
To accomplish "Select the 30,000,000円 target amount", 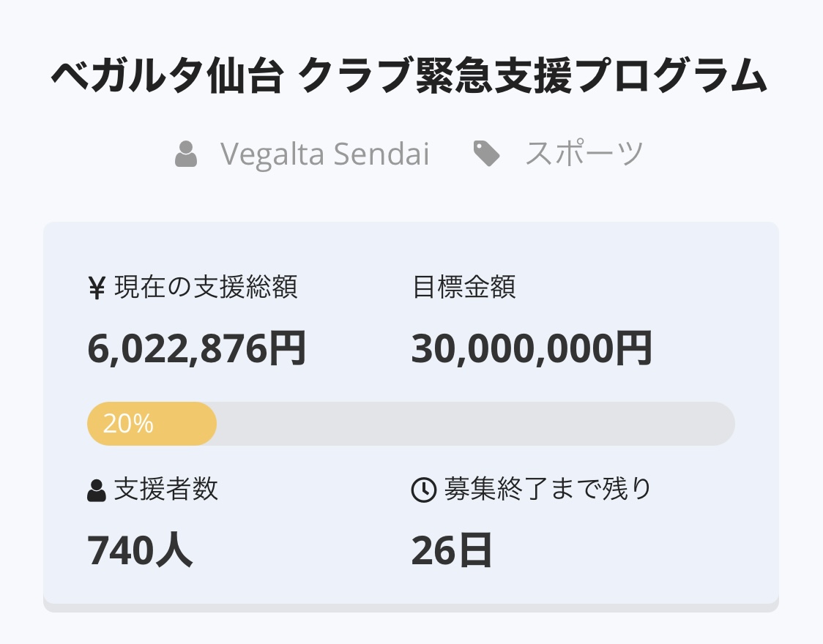I will click(x=532, y=348).
